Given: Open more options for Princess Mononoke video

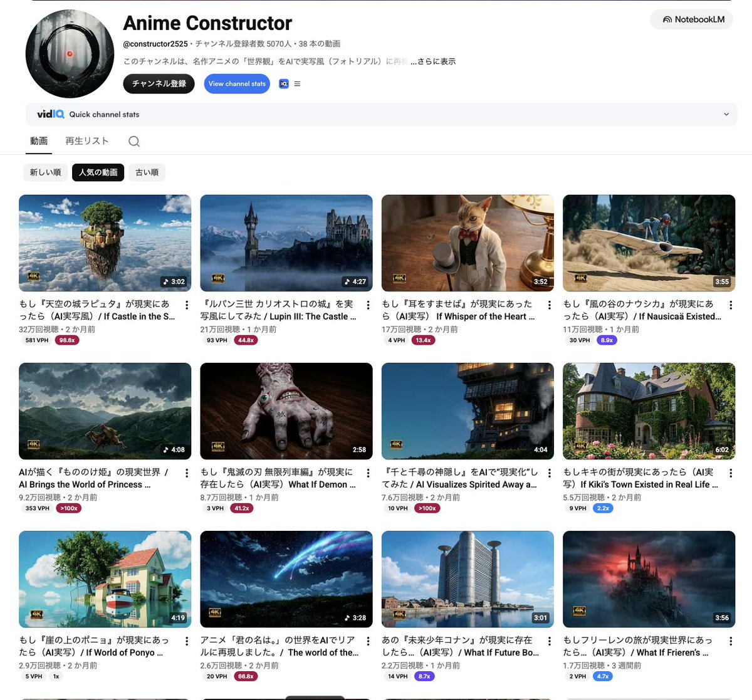Looking at the screenshot, I should 187,473.
